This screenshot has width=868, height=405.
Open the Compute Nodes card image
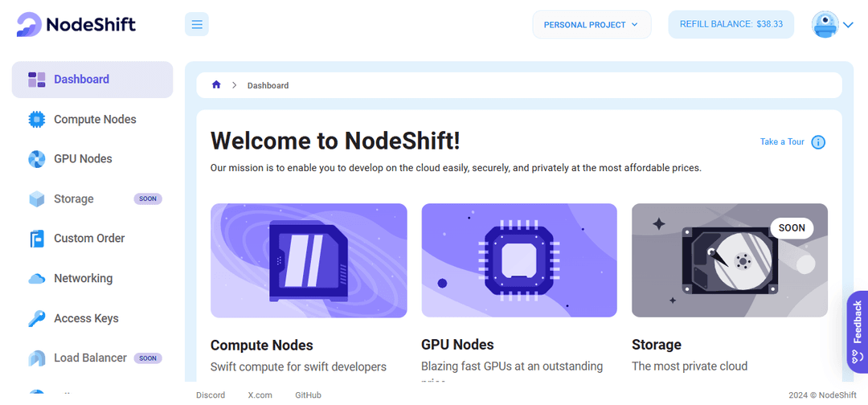tap(309, 260)
